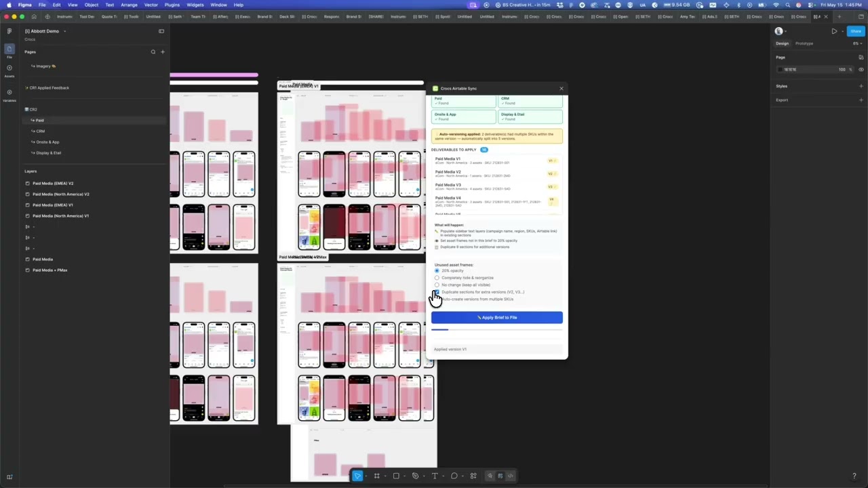This screenshot has height=488, width=868.
Task: Select the Frame tool
Action: click(376, 476)
